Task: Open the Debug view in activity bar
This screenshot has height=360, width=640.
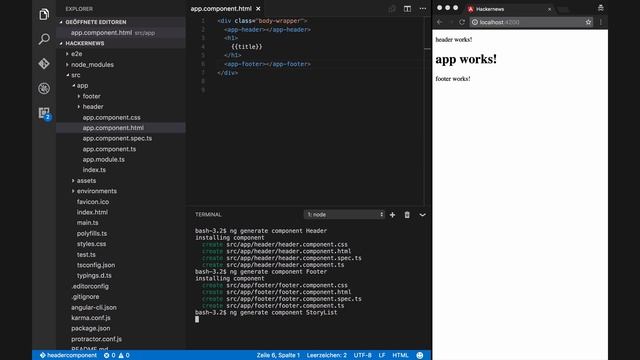Action: click(x=44, y=88)
